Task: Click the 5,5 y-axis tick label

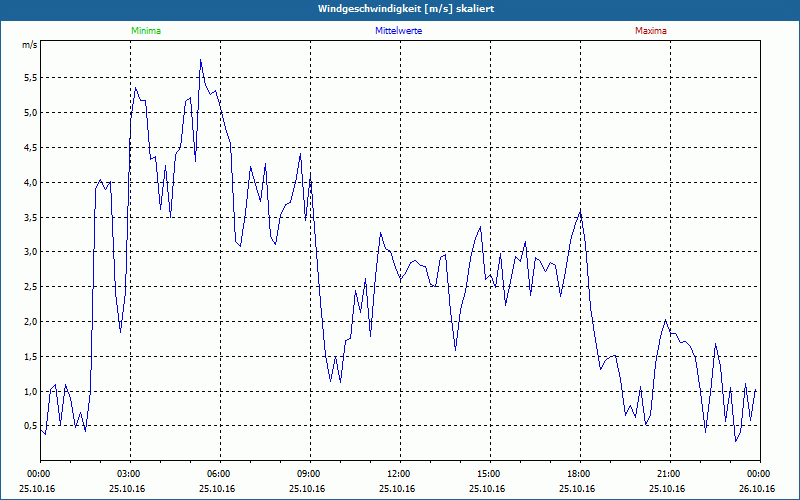Action: pos(31,78)
